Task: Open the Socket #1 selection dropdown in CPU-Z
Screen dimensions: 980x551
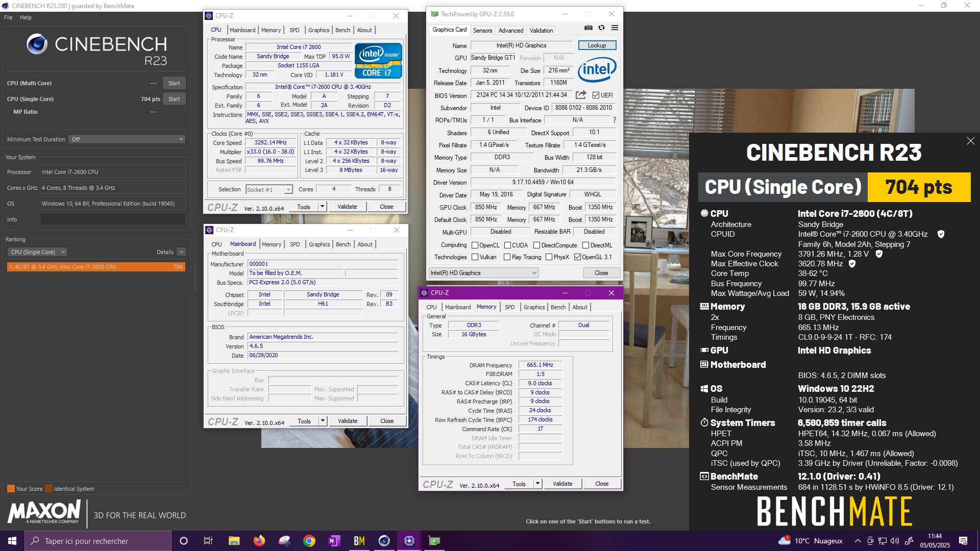Action: [x=269, y=190]
